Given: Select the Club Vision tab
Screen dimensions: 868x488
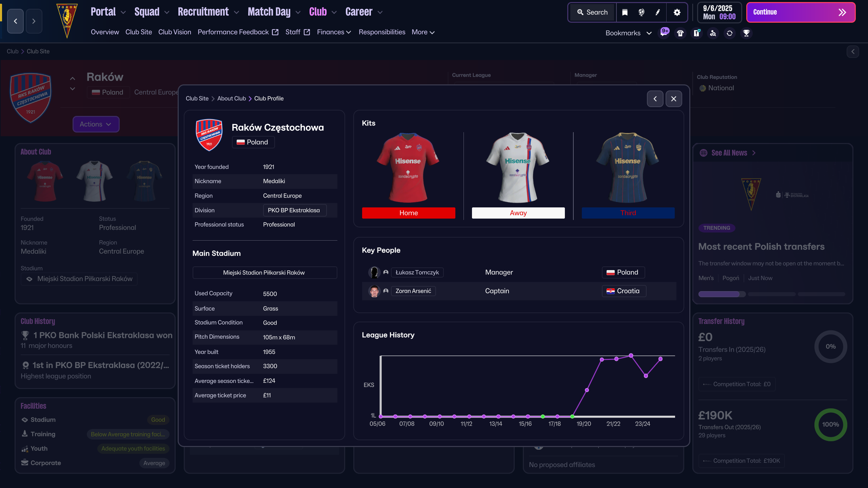Looking at the screenshot, I should [x=175, y=32].
